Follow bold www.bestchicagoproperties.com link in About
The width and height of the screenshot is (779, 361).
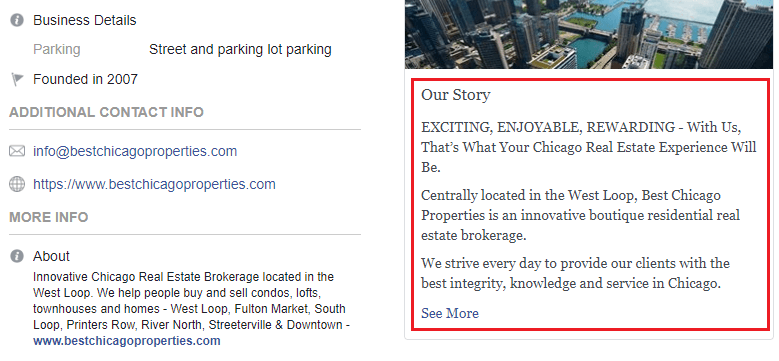point(127,341)
